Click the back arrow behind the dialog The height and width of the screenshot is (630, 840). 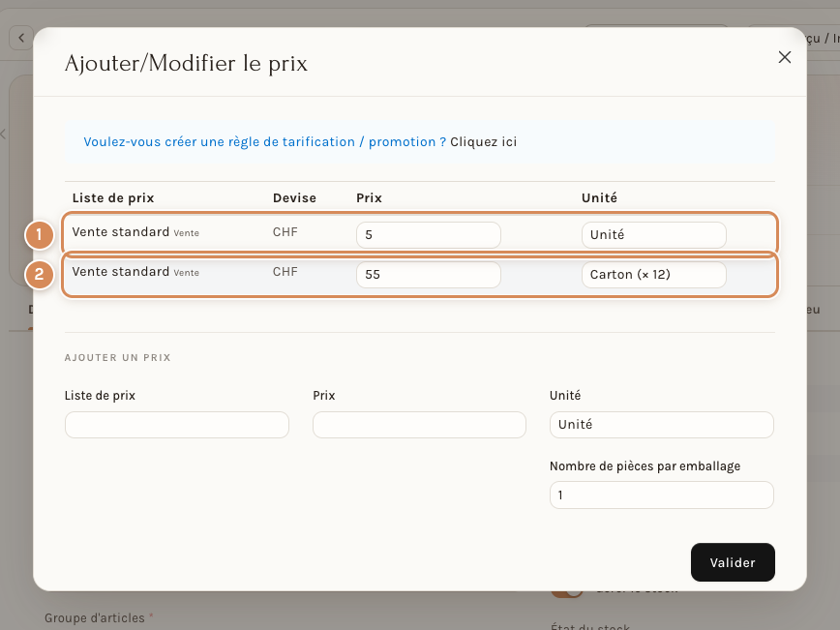pos(21,38)
